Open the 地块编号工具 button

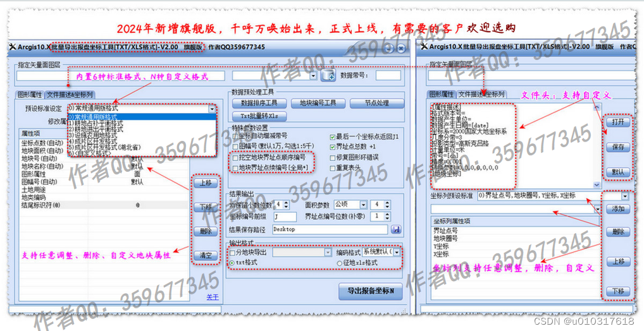click(x=318, y=104)
